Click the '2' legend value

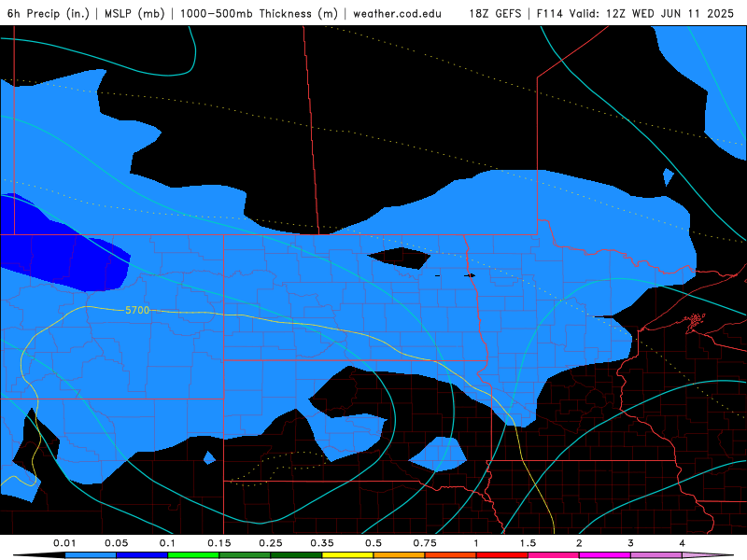pos(579,543)
